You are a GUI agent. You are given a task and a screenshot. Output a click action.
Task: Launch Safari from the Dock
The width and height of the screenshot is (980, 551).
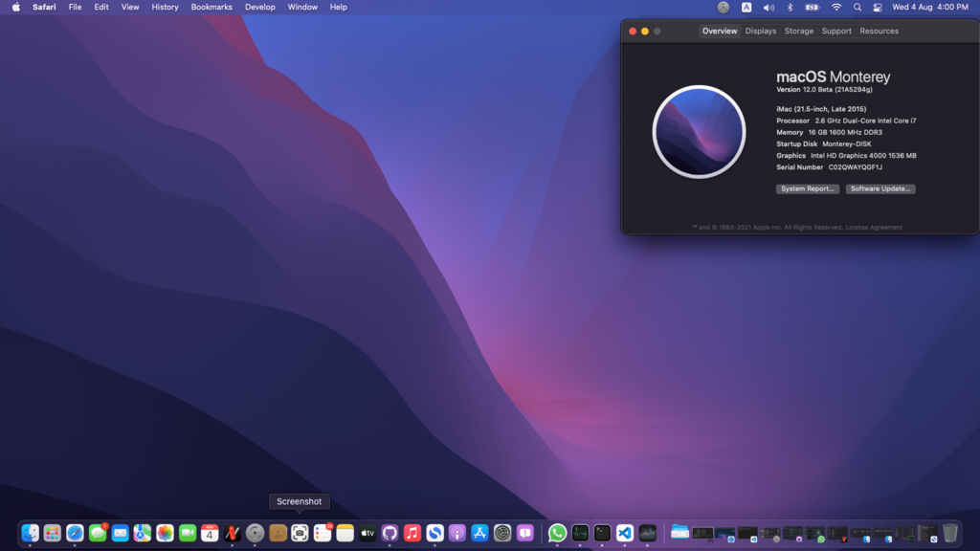[75, 533]
